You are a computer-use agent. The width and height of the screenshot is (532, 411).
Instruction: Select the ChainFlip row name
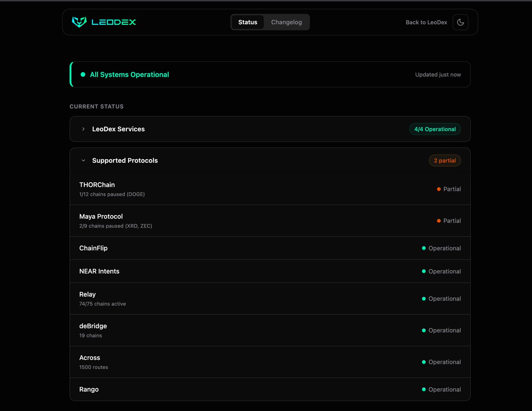pos(94,248)
